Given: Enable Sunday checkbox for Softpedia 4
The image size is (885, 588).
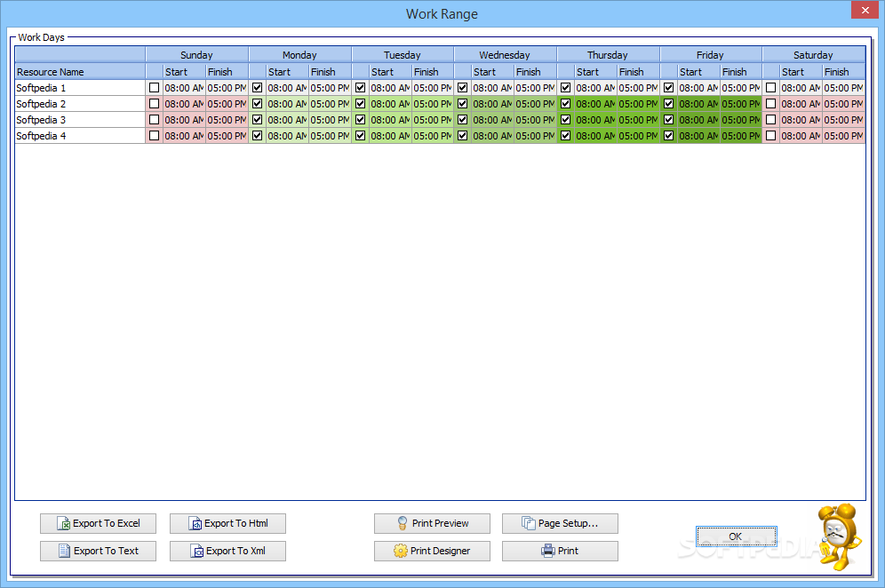Looking at the screenshot, I should coord(154,135).
